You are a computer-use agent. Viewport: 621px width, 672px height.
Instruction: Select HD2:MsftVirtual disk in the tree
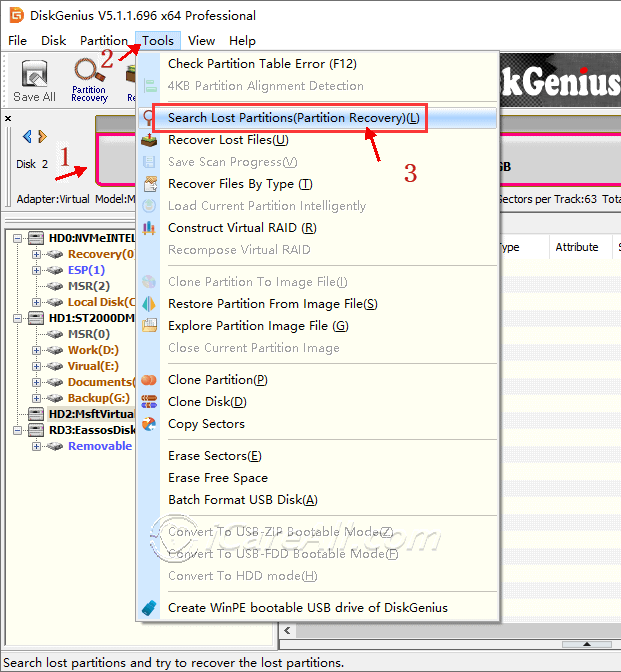coord(92,414)
